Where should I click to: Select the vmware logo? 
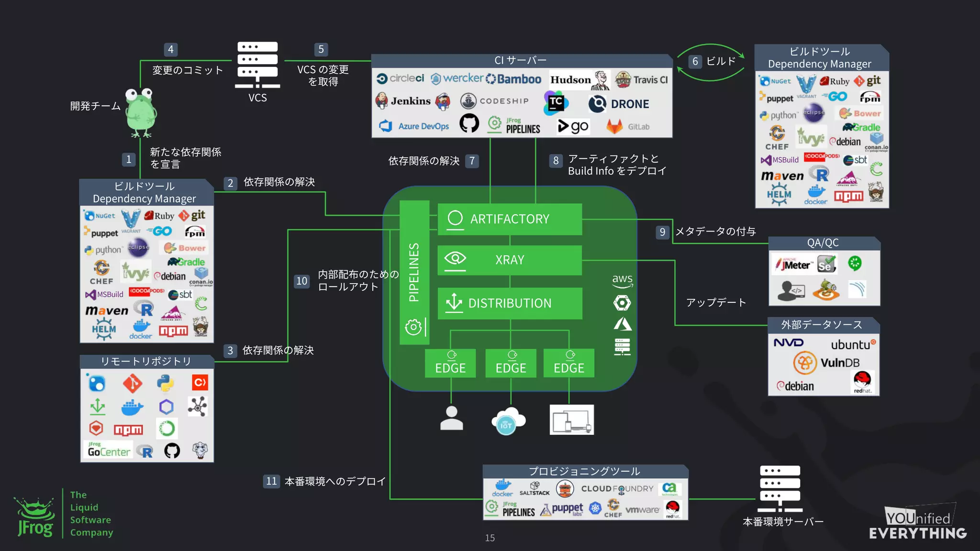coord(642,510)
